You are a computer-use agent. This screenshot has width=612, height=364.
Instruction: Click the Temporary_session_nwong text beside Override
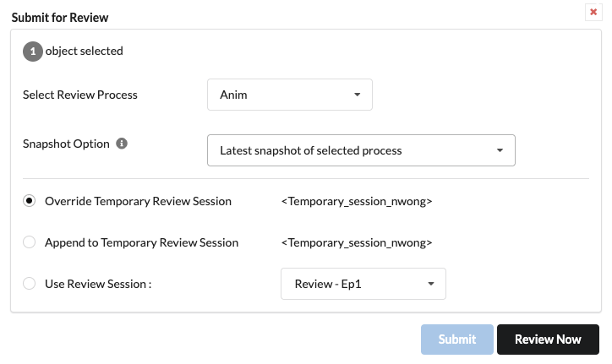click(x=357, y=201)
